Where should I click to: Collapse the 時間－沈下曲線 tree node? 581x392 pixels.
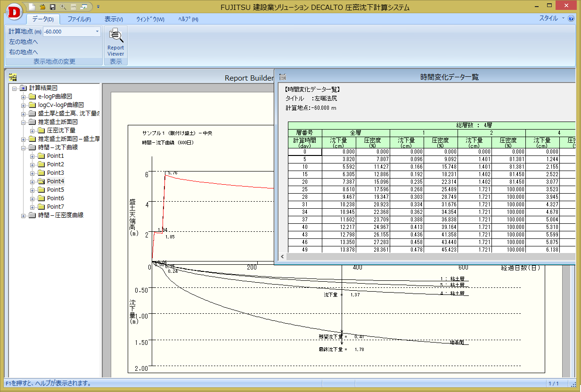(x=24, y=147)
